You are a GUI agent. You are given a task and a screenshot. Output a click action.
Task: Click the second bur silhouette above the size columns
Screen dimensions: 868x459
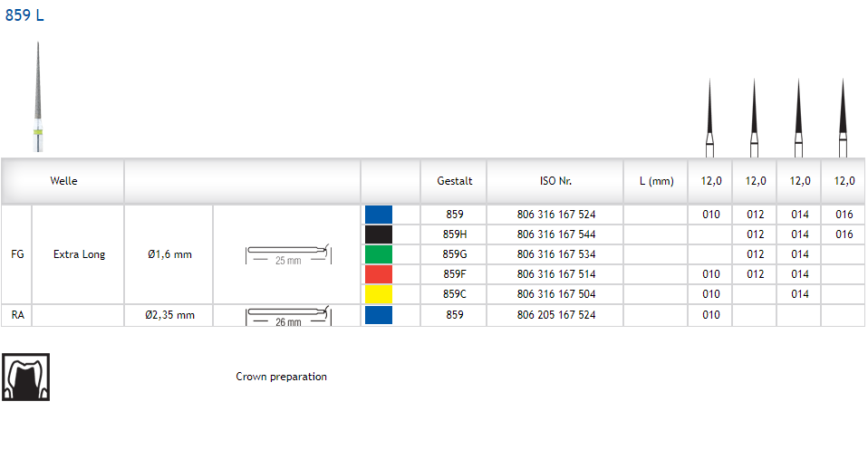tap(754, 118)
